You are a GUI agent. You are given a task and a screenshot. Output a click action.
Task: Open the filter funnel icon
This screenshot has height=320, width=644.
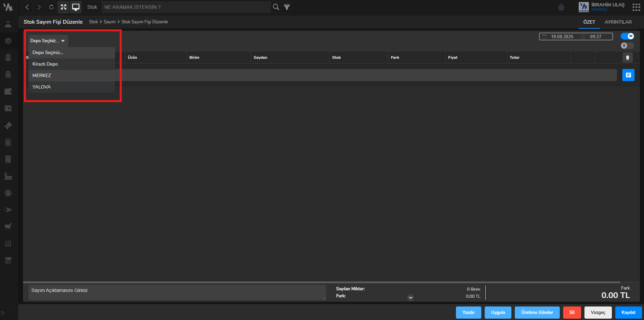(x=287, y=7)
